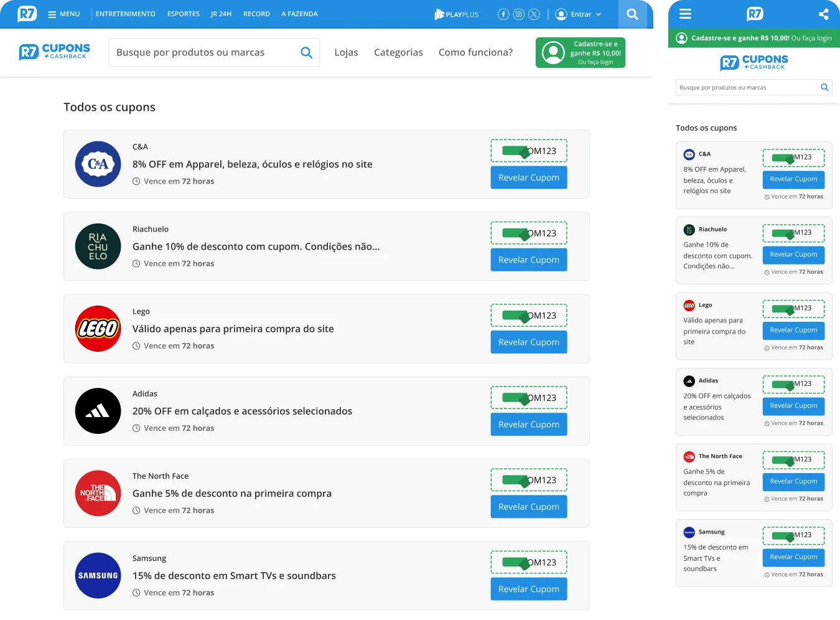Image resolution: width=840 pixels, height=620 pixels.
Task: Open ESPORTES in the top navigation
Action: [x=184, y=14]
